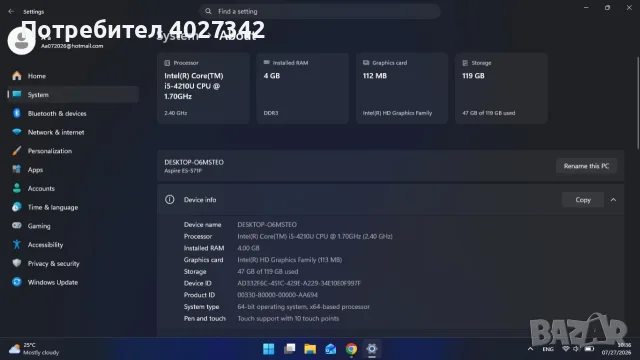This screenshot has height=360, width=640.
Task: Copy device info with Copy button
Action: [583, 200]
